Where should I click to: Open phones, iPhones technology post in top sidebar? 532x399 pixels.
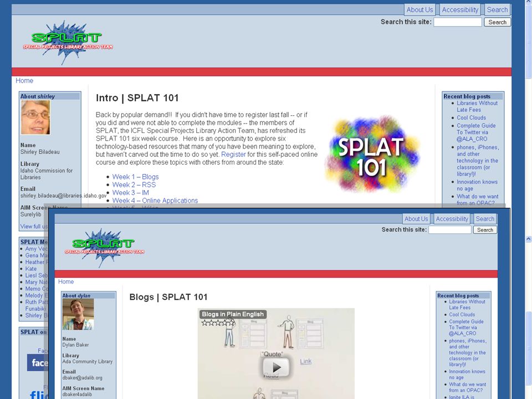pos(478,161)
